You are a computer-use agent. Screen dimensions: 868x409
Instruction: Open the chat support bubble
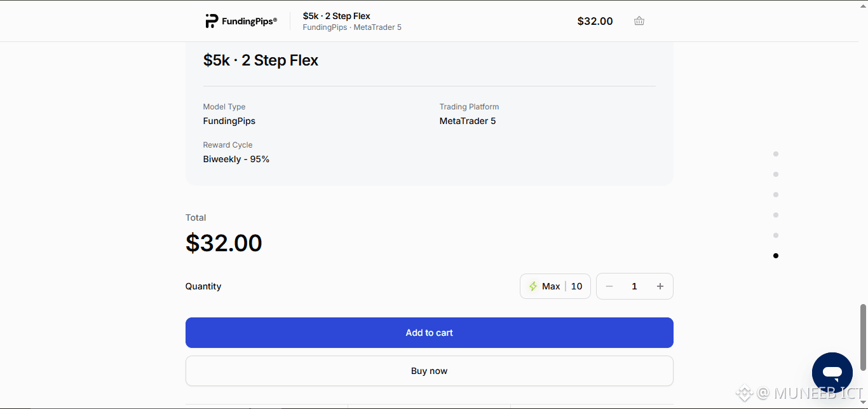(832, 373)
